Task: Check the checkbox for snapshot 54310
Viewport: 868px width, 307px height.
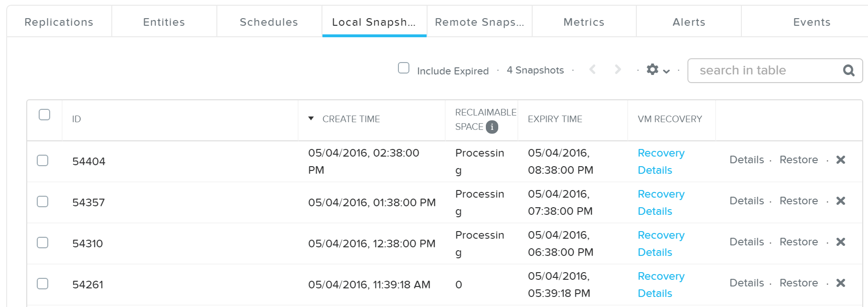Action: click(43, 243)
